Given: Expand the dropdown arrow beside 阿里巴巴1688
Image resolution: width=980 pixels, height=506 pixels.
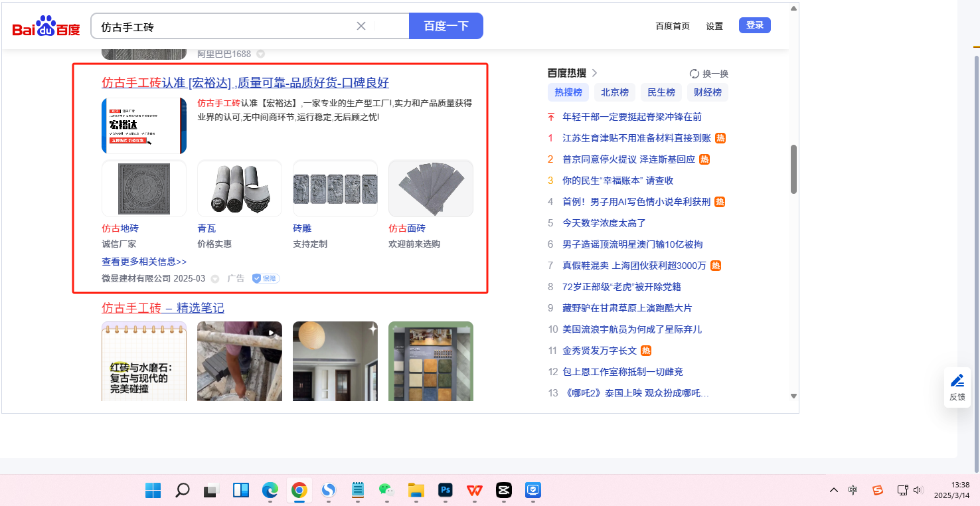Looking at the screenshot, I should point(261,54).
